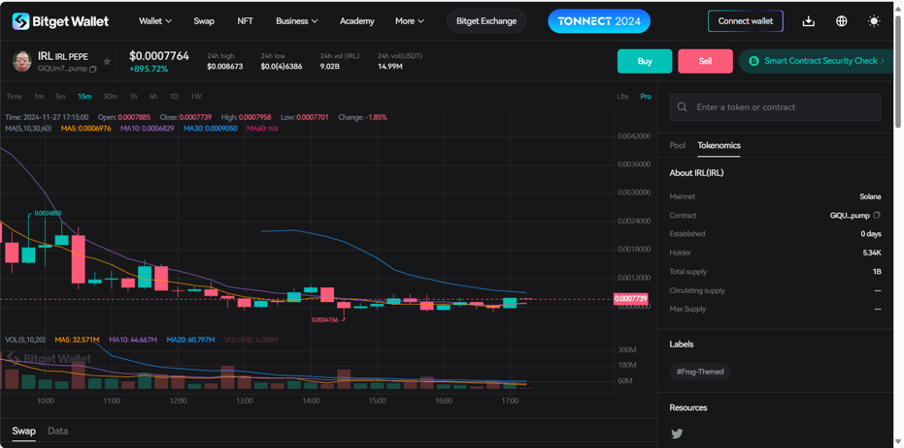Screen dimensions: 904x448
Task: Click the Bitget Wallet logo
Action: [61, 21]
